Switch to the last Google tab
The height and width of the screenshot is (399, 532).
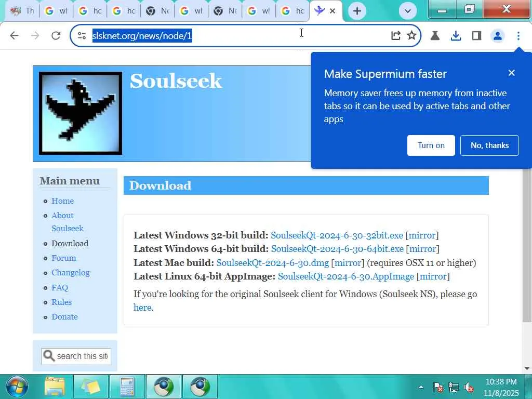pyautogui.click(x=292, y=11)
